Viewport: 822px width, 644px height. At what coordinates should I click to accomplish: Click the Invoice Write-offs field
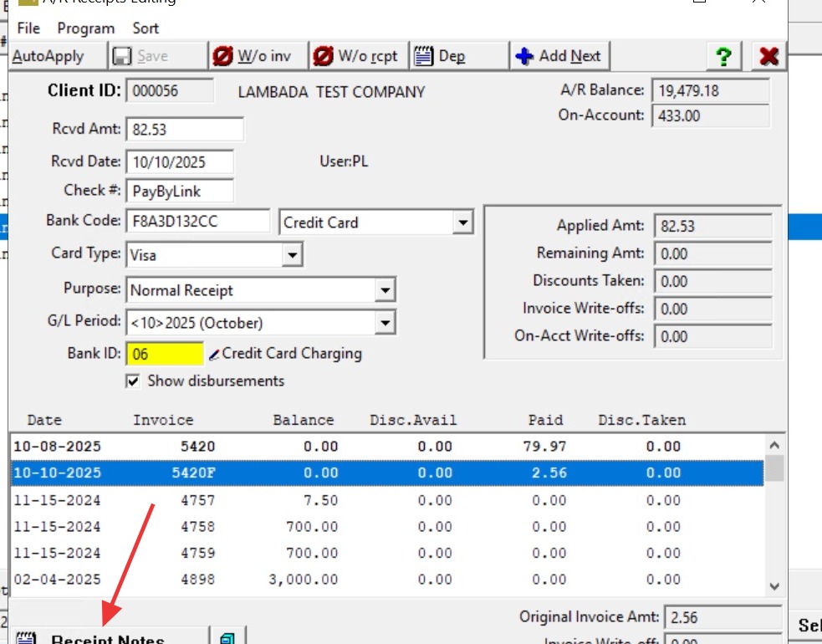click(x=713, y=309)
